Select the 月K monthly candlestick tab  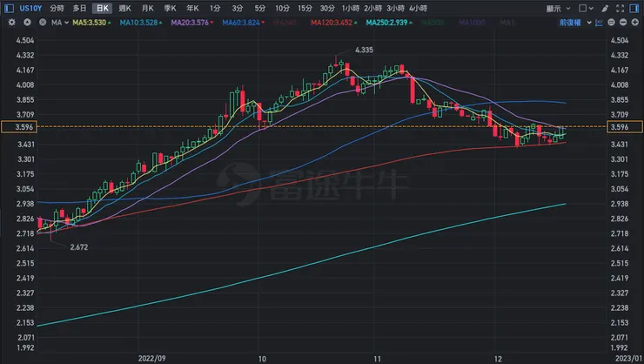pyautogui.click(x=147, y=8)
